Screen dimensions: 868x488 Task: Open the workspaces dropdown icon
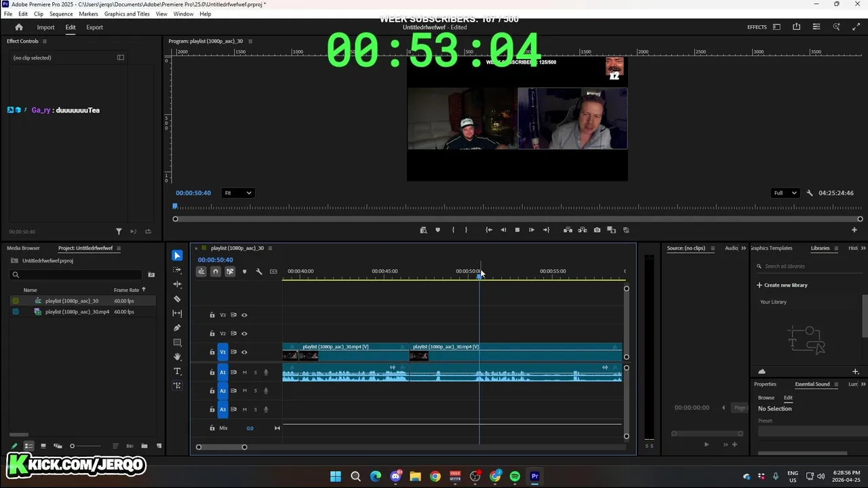click(777, 27)
